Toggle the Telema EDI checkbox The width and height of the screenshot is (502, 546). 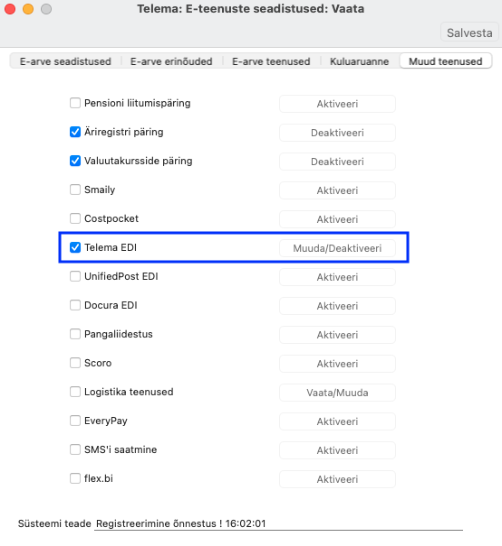75,248
